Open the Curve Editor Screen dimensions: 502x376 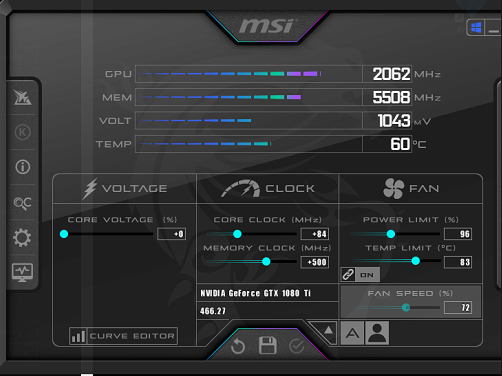coord(123,336)
